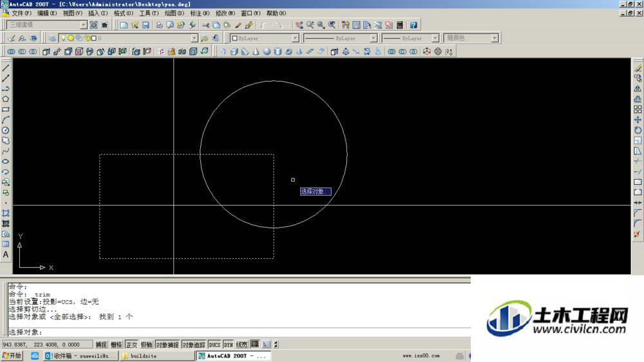
Task: Switch to the buildsite folder taskbar button
Action: pos(156,356)
